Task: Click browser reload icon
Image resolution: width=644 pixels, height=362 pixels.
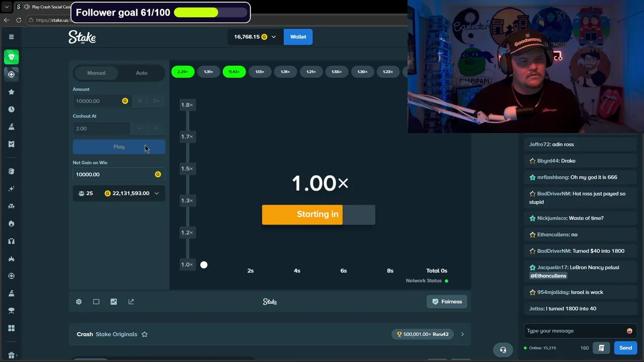Action: coord(19,20)
